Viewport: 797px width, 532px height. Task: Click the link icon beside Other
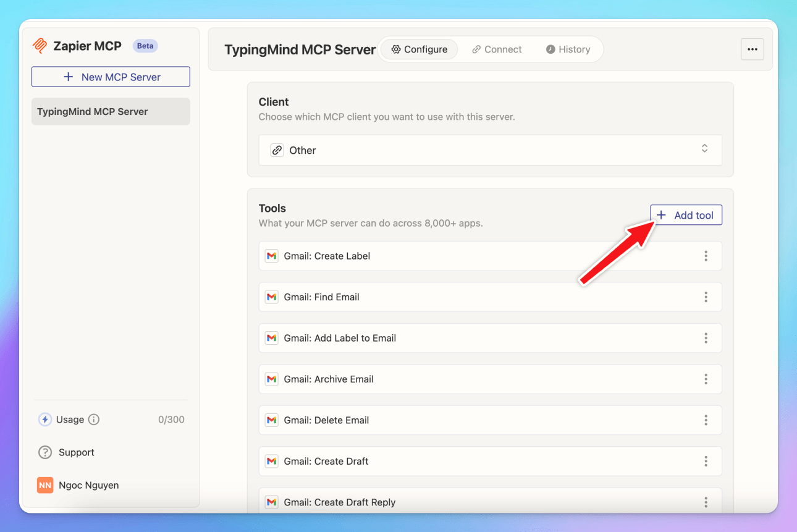coord(277,150)
